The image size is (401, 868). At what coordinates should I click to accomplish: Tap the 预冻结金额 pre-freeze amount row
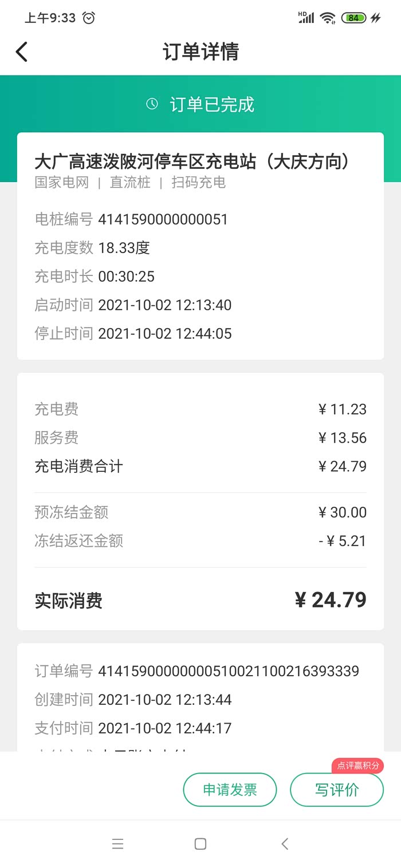click(x=200, y=512)
